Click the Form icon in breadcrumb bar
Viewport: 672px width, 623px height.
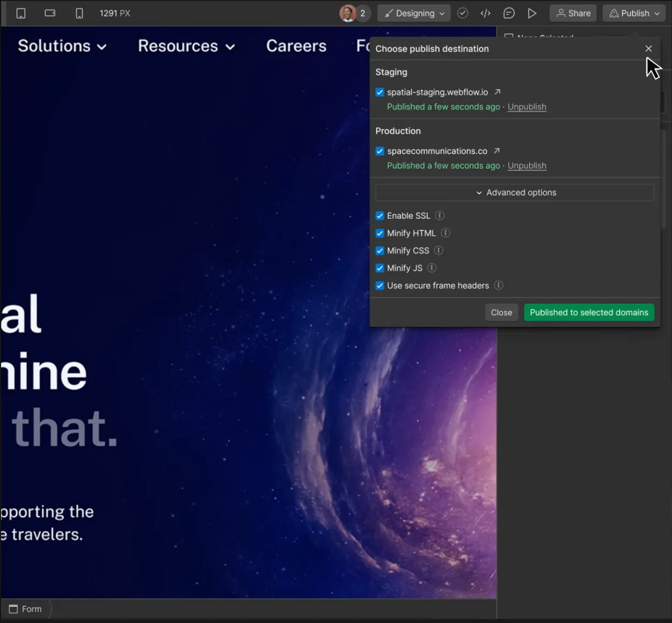(13, 609)
